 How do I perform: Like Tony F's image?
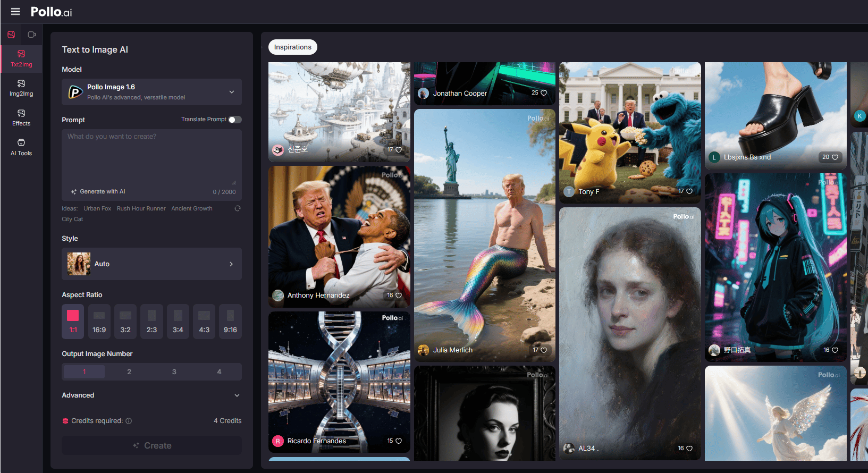pyautogui.click(x=689, y=191)
